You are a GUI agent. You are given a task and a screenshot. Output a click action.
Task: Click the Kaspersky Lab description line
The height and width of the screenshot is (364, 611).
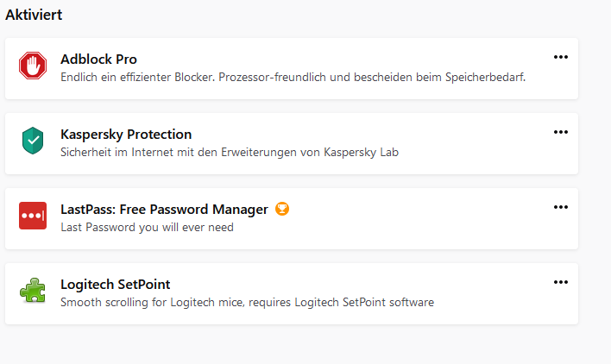coord(229,153)
